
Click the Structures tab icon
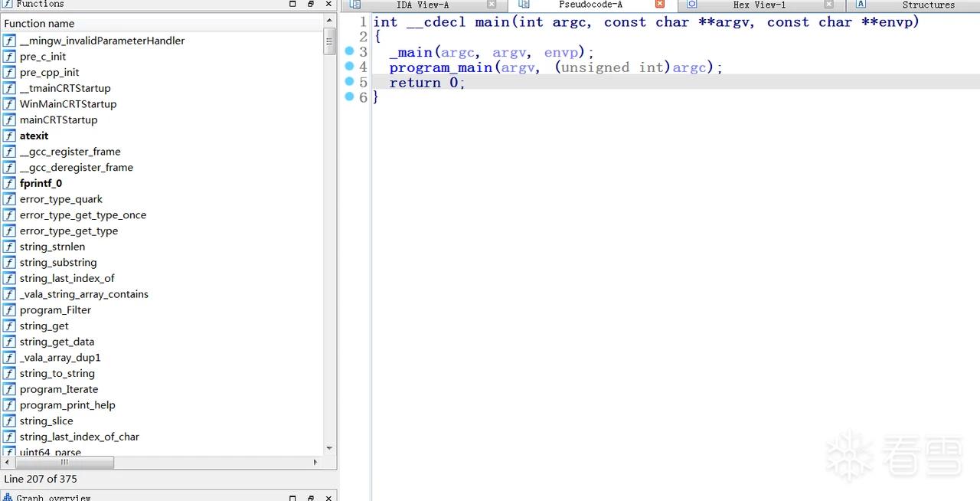[861, 5]
